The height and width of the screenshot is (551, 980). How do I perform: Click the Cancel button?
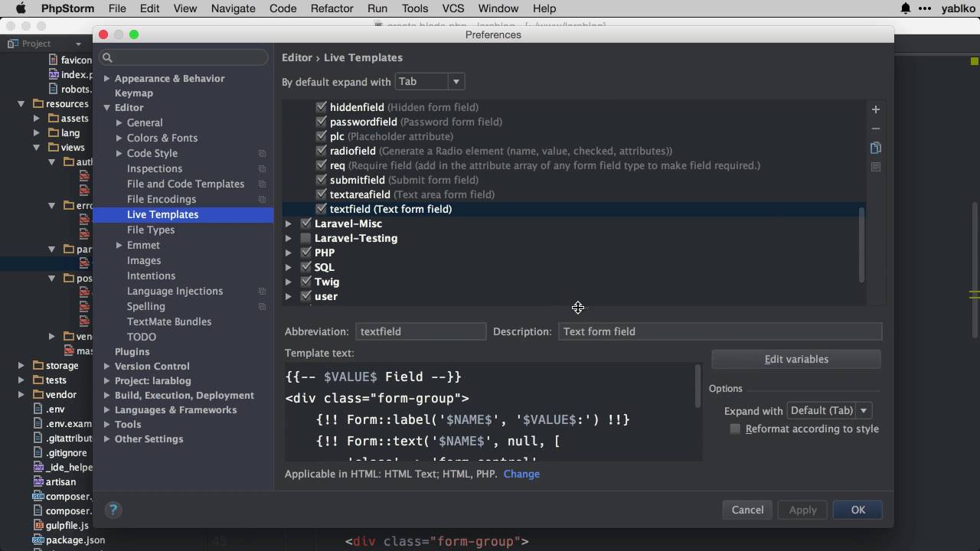(747, 510)
